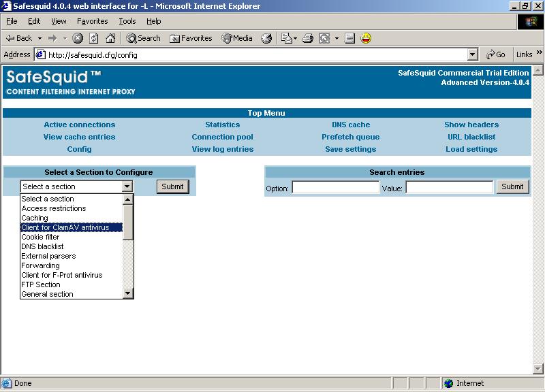Focus the Option search field

coord(335,187)
